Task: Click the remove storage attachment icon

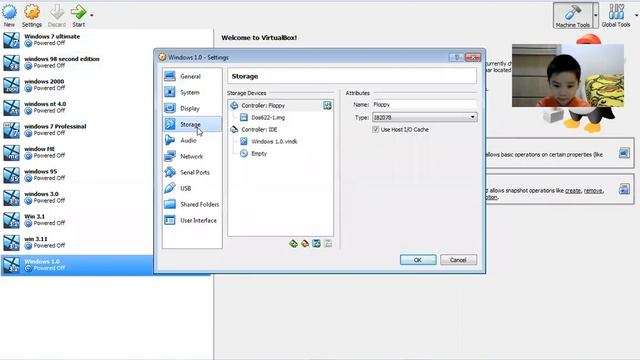Action: point(328,244)
